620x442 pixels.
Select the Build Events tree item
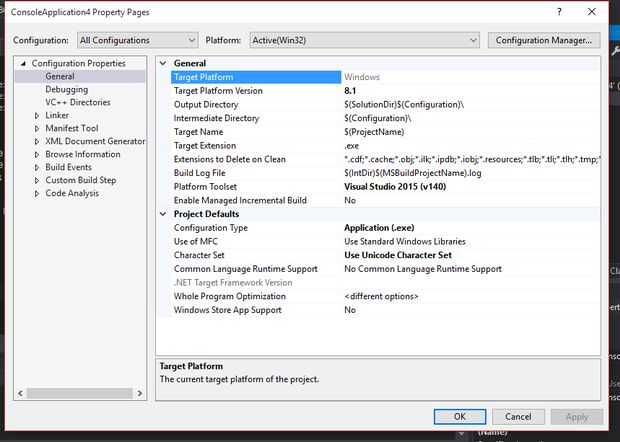tap(68, 168)
